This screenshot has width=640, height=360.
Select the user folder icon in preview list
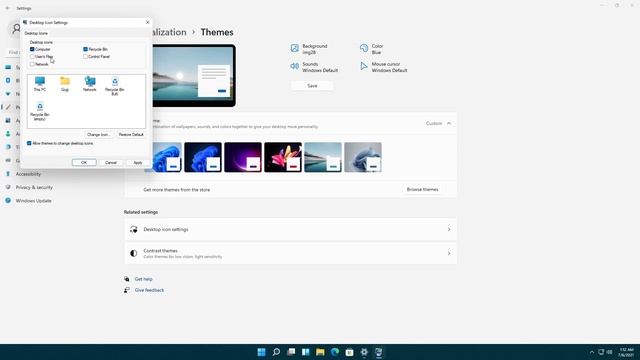tap(65, 84)
